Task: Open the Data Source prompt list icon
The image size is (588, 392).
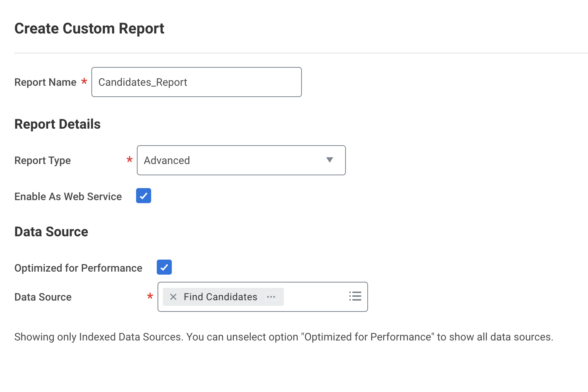Action: click(355, 296)
